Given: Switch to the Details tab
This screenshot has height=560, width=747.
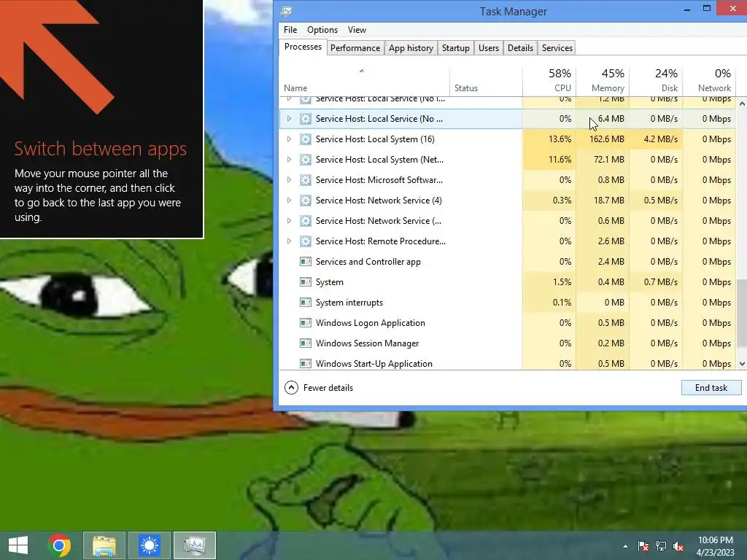Looking at the screenshot, I should (x=520, y=48).
